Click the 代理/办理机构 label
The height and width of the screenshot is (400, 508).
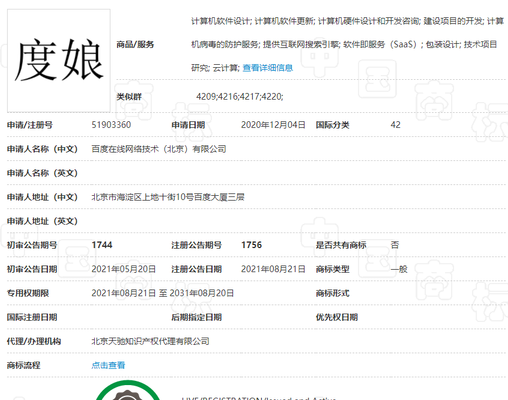pyautogui.click(x=34, y=341)
